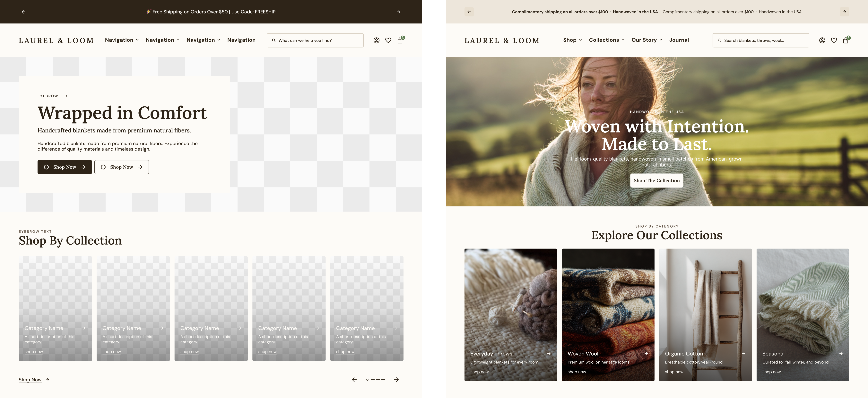Click the dark filled Shop Now button
Screen dimensions: 868x398
(x=65, y=167)
